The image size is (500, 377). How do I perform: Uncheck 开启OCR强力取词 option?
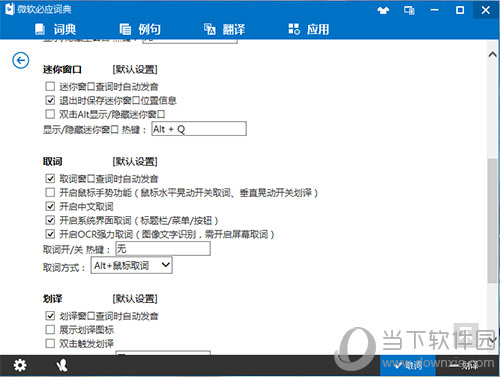(50, 234)
